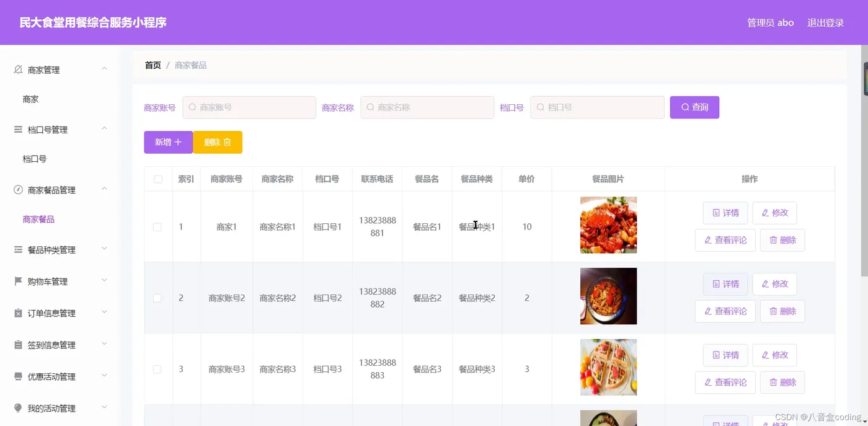Image resolution: width=868 pixels, height=426 pixels.
Task: Click search magnifier icon in 商家账号 field
Action: (x=192, y=107)
